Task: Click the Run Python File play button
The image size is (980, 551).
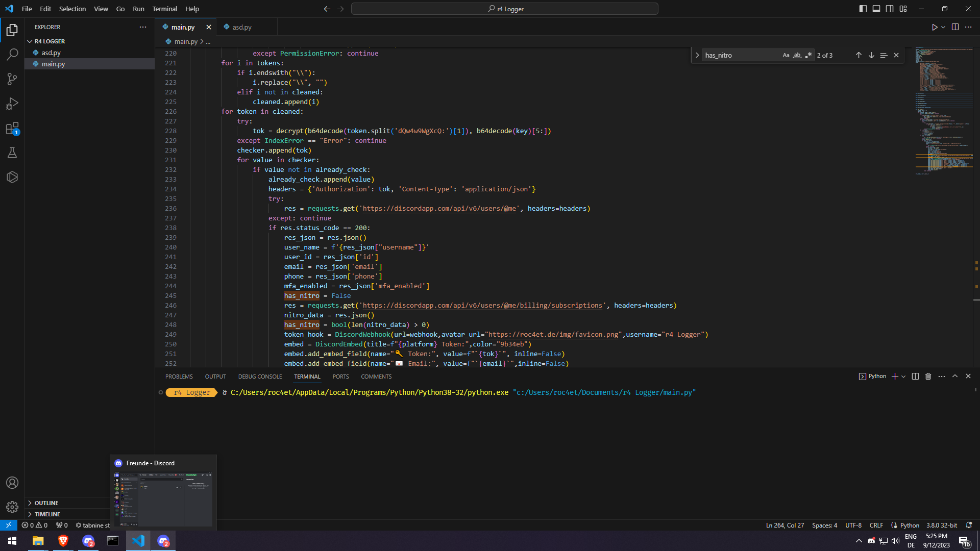Action: coord(934,27)
